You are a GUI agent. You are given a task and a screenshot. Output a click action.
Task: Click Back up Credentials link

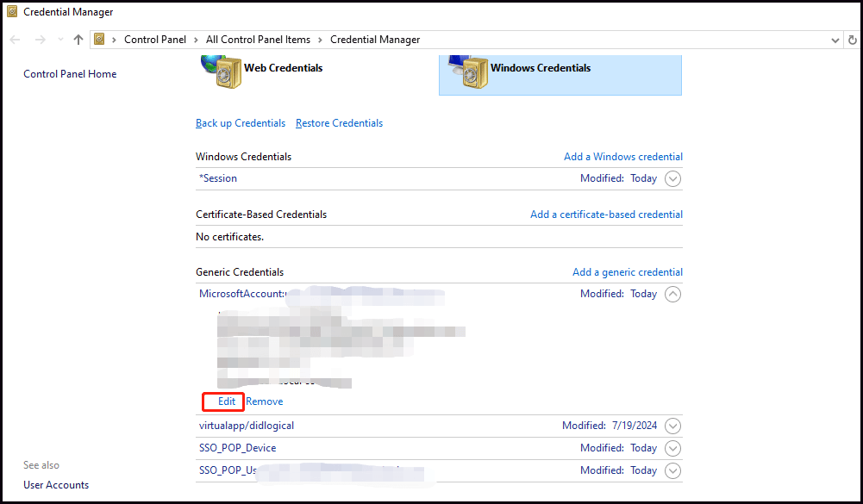tap(241, 123)
